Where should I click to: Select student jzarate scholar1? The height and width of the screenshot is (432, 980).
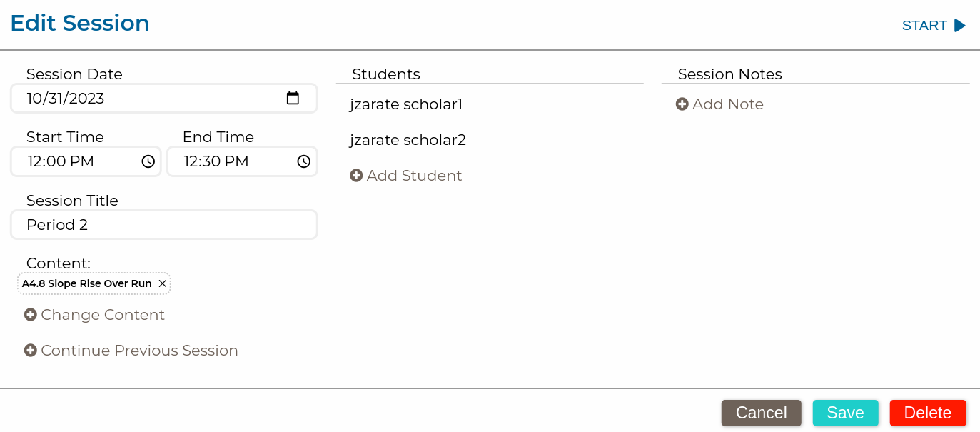pos(406,104)
